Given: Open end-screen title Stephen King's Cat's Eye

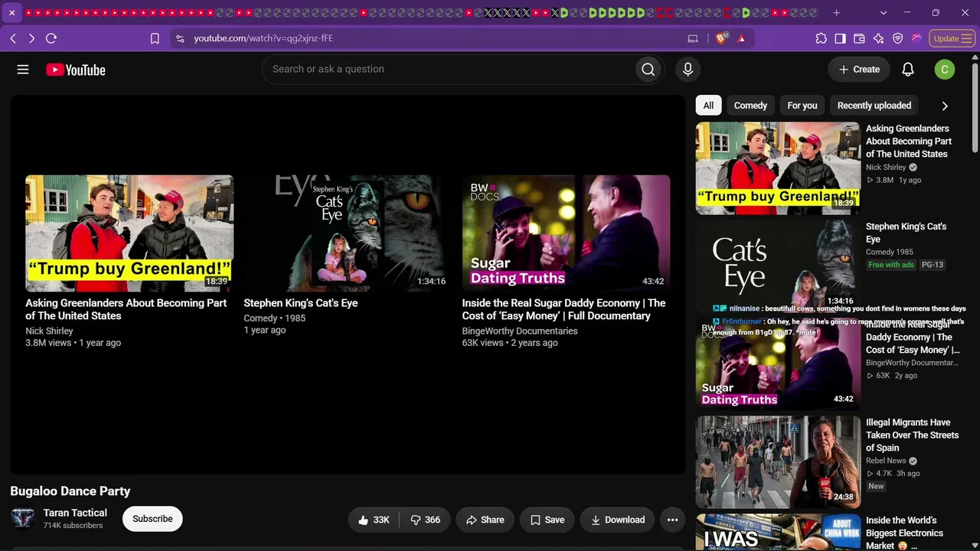Looking at the screenshot, I should (x=301, y=303).
